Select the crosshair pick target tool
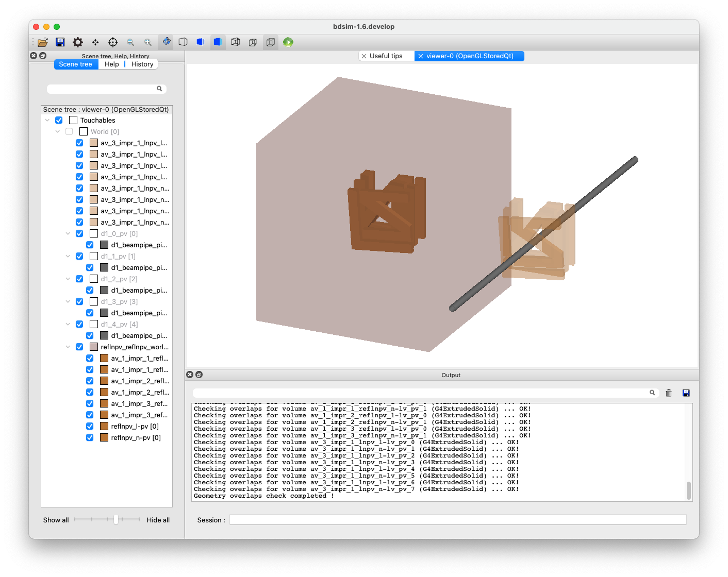This screenshot has height=577, width=728. coord(113,42)
